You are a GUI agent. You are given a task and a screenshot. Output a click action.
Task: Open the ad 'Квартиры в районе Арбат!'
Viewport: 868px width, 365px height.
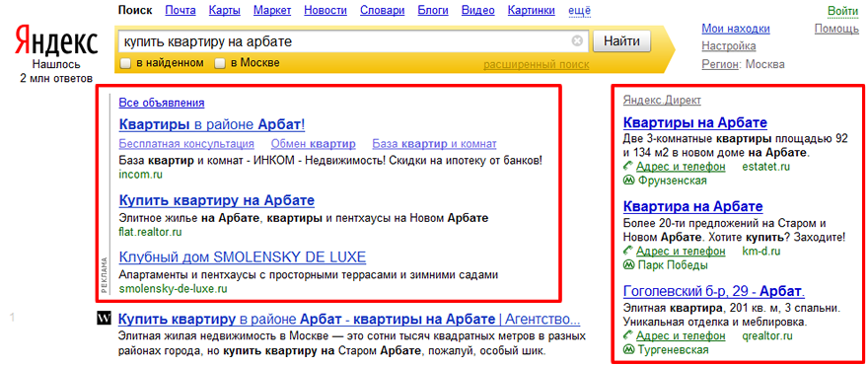coord(212,124)
